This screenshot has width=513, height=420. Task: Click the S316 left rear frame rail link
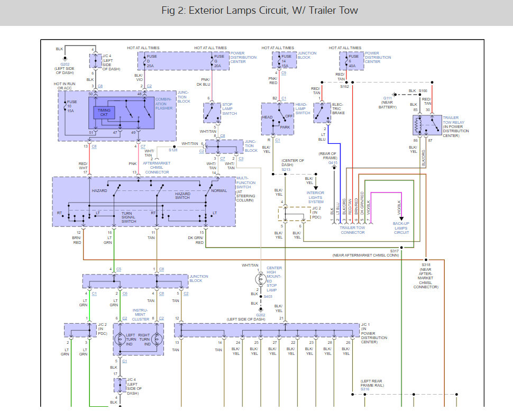click(x=365, y=389)
